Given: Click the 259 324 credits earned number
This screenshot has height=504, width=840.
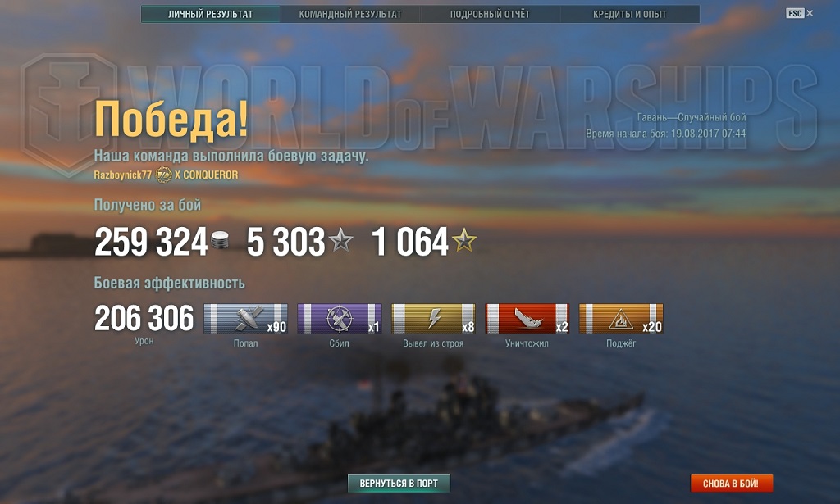Looking at the screenshot, I should (151, 241).
